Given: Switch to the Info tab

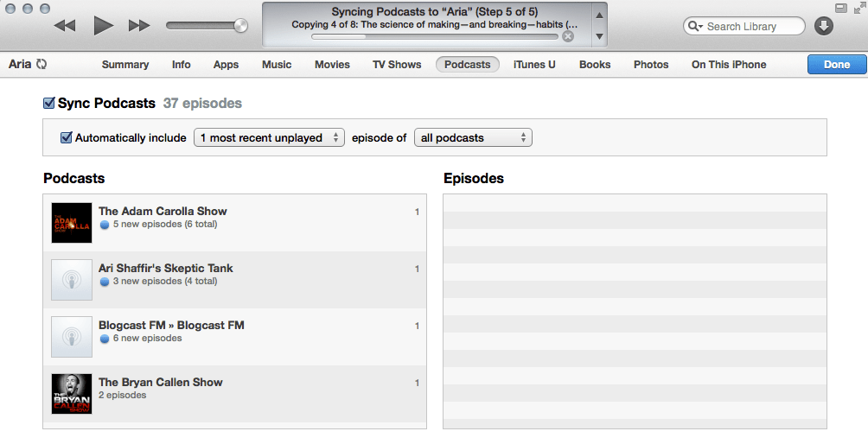Looking at the screenshot, I should click(181, 65).
